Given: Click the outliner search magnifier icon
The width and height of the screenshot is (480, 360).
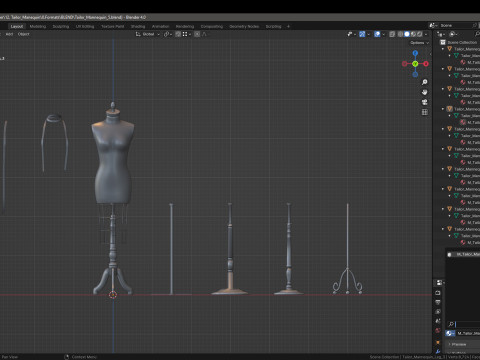Looking at the screenshot, I should click(x=477, y=34).
